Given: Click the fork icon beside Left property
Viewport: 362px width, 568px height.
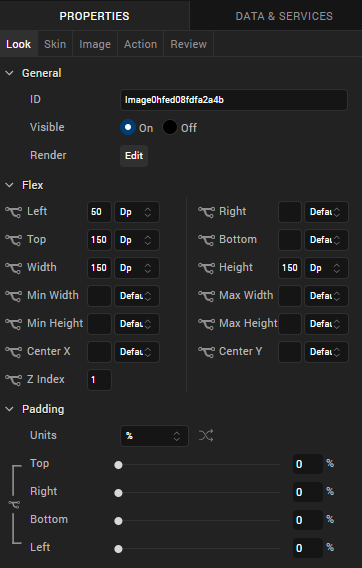Looking at the screenshot, I should pos(13,212).
